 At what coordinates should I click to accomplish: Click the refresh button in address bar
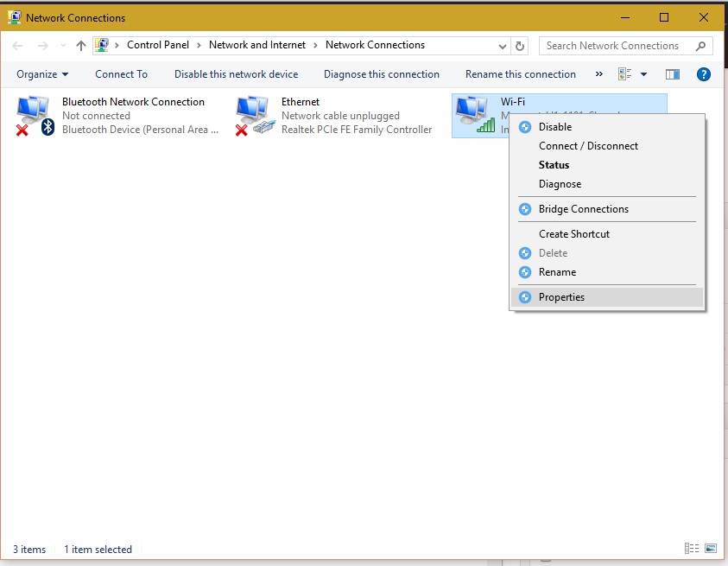point(520,46)
